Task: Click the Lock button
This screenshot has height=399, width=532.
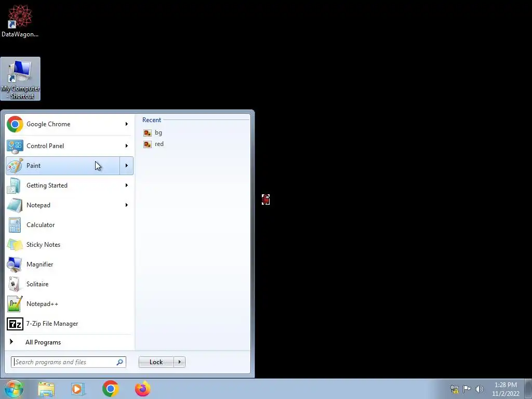Action: click(x=156, y=362)
